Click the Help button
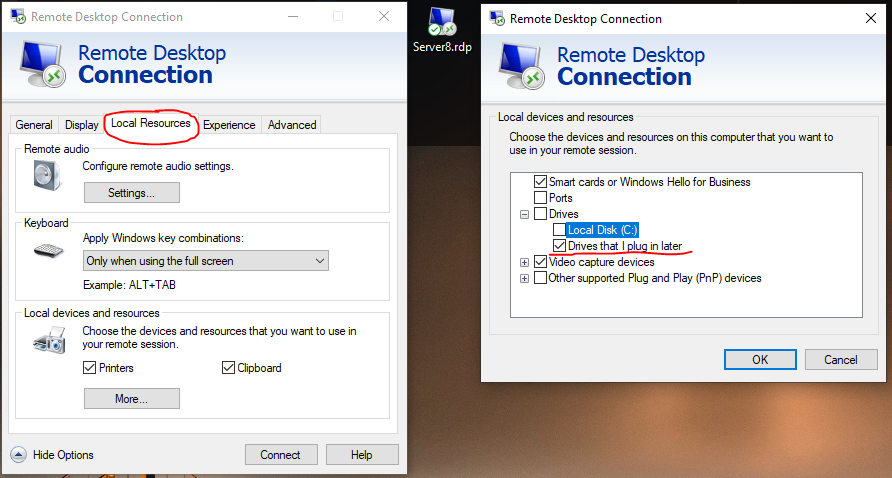Screen dimensions: 892x478 coord(362,455)
